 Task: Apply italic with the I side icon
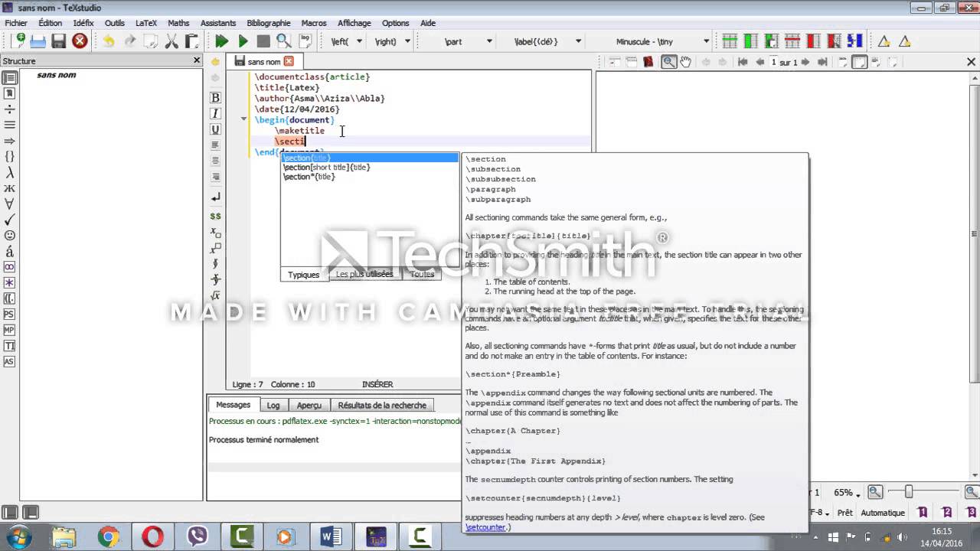coord(215,113)
